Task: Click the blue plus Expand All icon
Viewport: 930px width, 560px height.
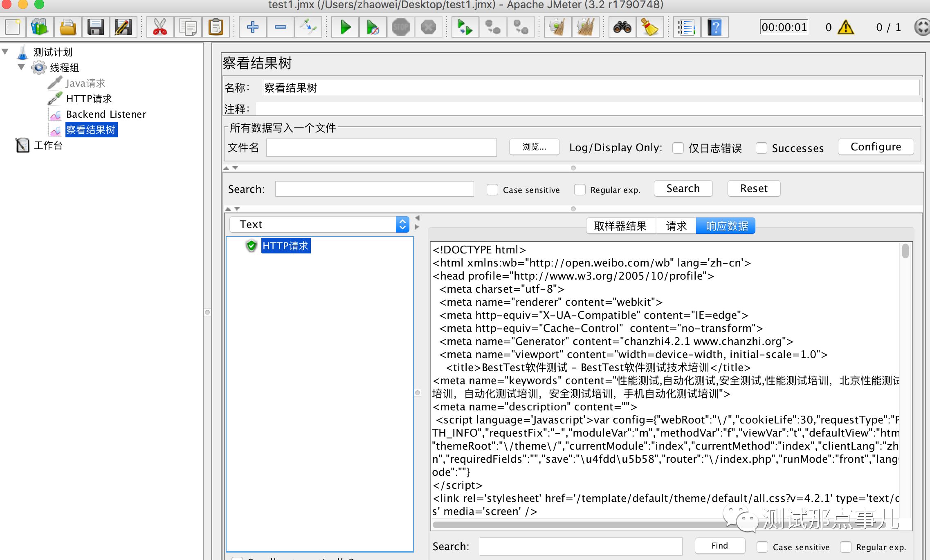Action: pyautogui.click(x=252, y=27)
